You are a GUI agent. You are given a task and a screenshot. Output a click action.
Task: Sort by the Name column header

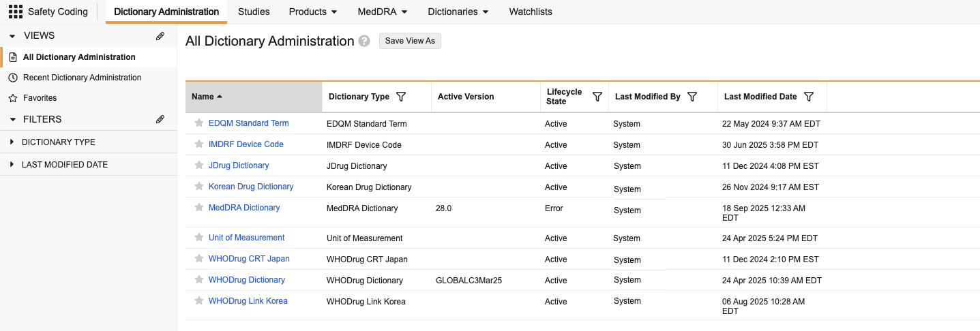(203, 97)
